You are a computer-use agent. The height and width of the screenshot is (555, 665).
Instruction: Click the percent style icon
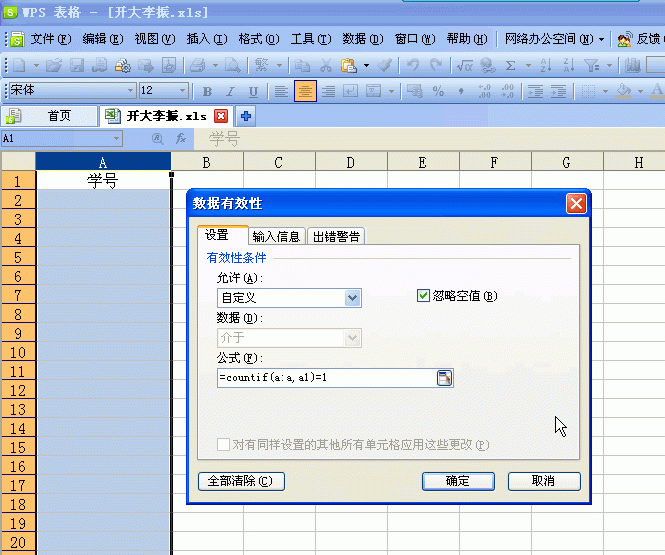click(438, 91)
